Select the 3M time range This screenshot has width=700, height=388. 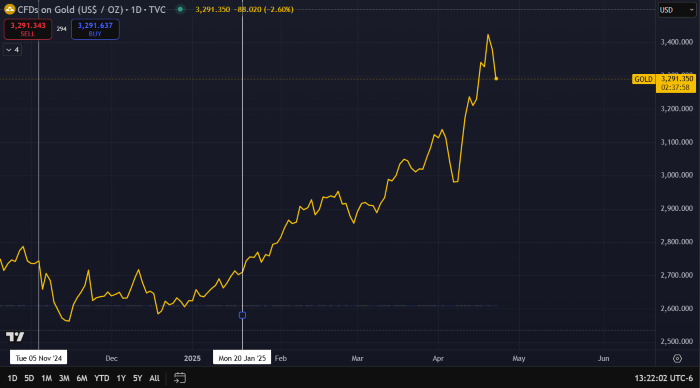tap(64, 378)
